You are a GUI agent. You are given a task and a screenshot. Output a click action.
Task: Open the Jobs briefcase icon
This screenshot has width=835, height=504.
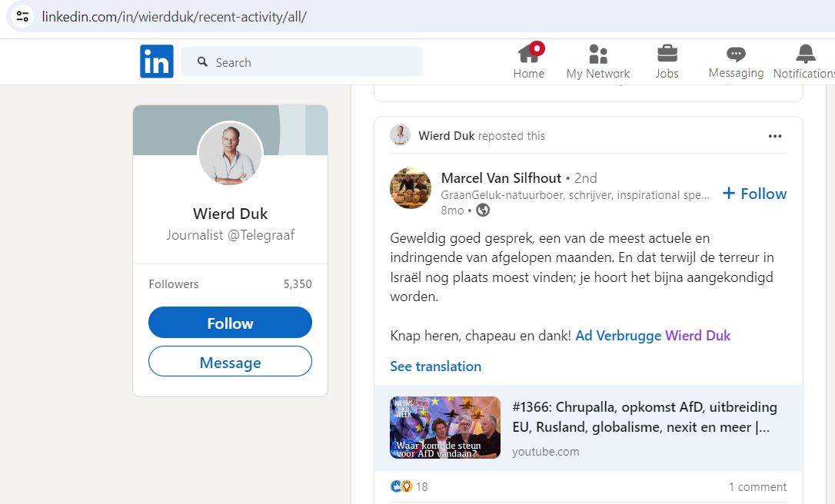pos(667,54)
